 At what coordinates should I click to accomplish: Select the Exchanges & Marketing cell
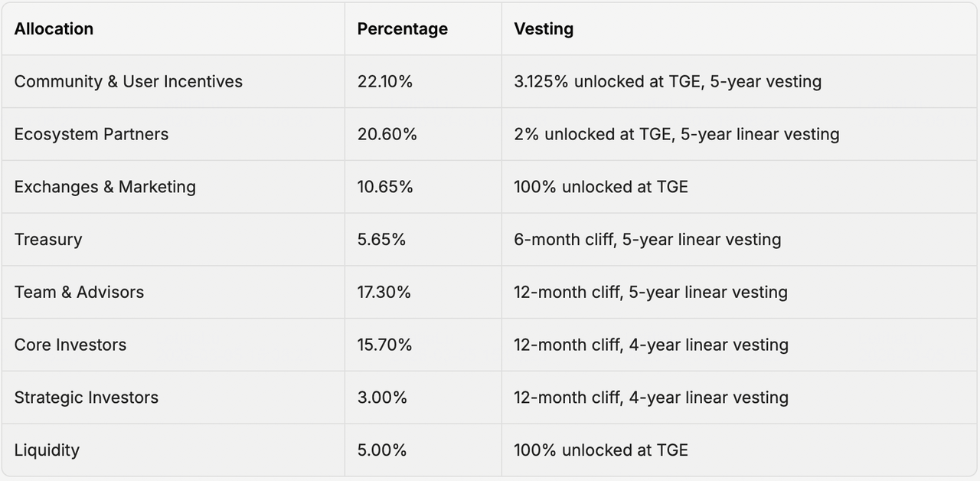(105, 187)
